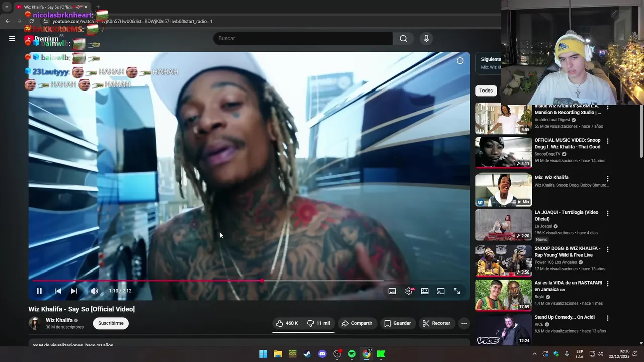Click the video info card icon

point(460,60)
